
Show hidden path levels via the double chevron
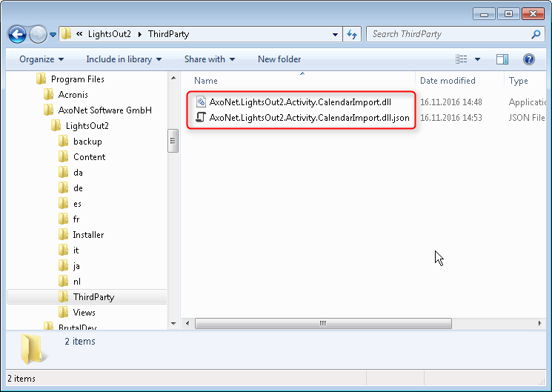point(79,34)
